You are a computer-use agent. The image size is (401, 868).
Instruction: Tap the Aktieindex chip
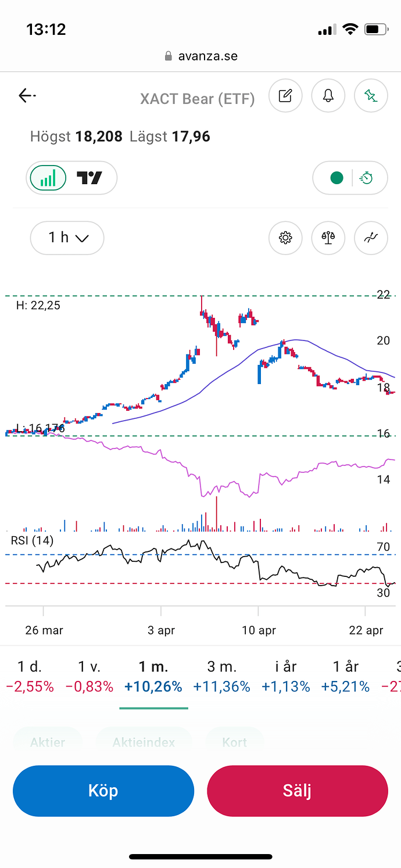(x=144, y=743)
